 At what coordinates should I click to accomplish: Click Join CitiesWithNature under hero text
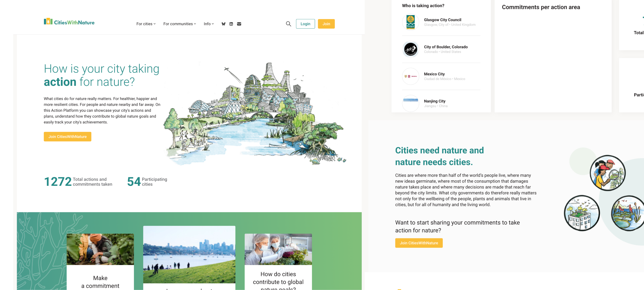click(x=67, y=137)
